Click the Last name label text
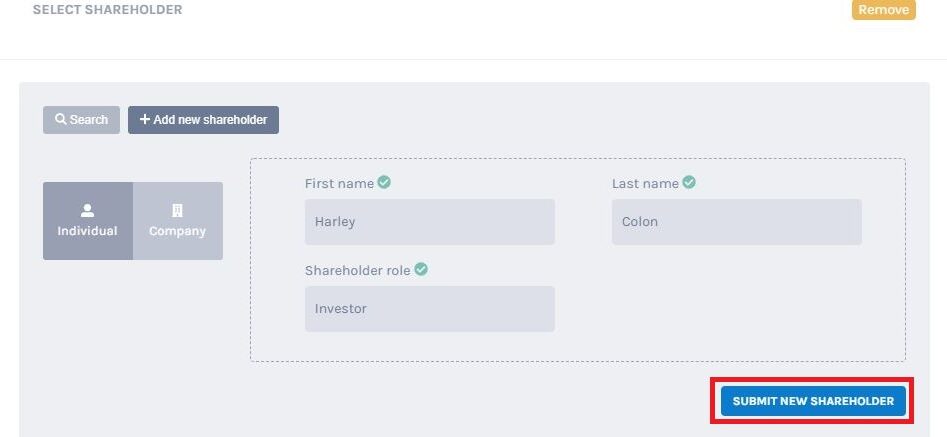The image size is (947, 437). [x=645, y=183]
